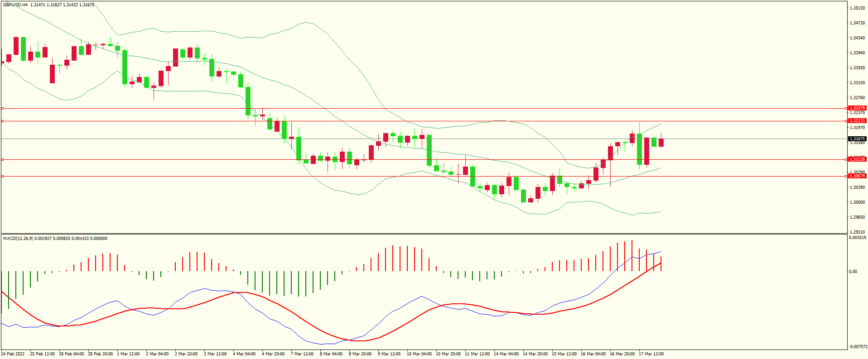Click the 14 Mar 04:00 time label
The image size is (868, 359).
[x=506, y=354]
